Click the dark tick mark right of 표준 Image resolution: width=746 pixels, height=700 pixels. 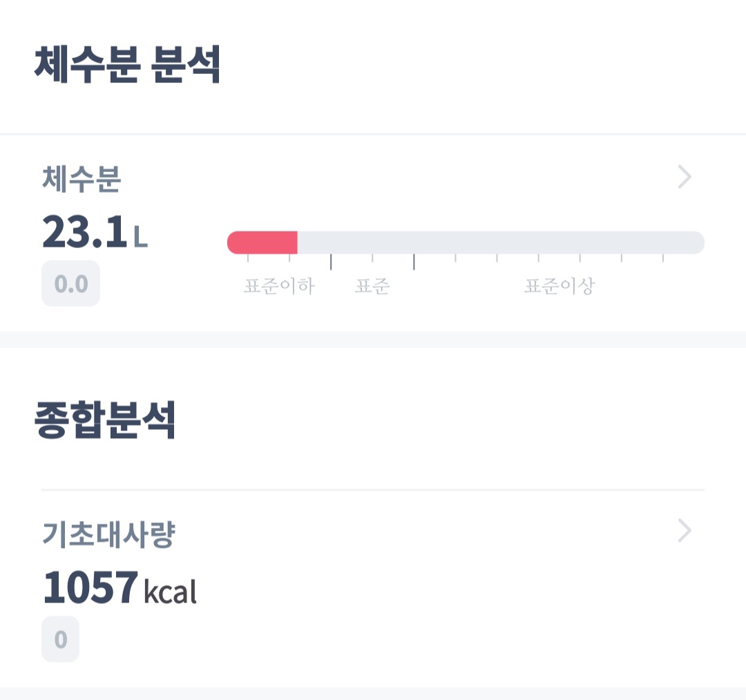(x=414, y=261)
